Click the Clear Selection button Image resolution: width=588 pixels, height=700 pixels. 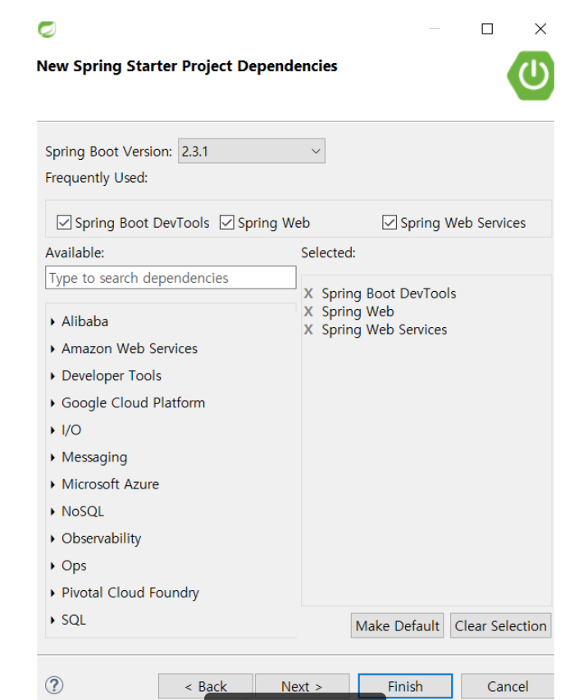500,626
